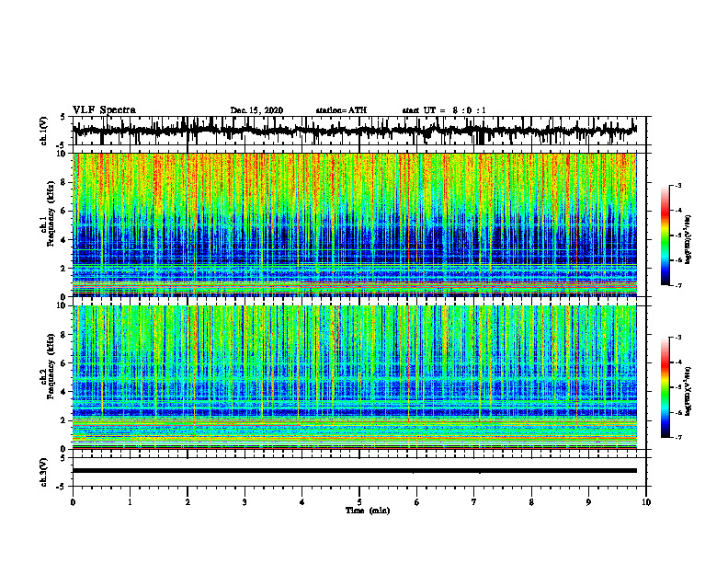Click time axis tick label "9"
Viewport: 728px width, 563px height.
(588, 502)
